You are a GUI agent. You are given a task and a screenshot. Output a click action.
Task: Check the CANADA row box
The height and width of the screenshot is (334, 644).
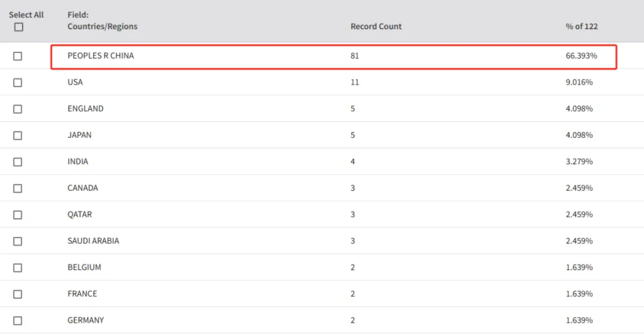pyautogui.click(x=18, y=188)
